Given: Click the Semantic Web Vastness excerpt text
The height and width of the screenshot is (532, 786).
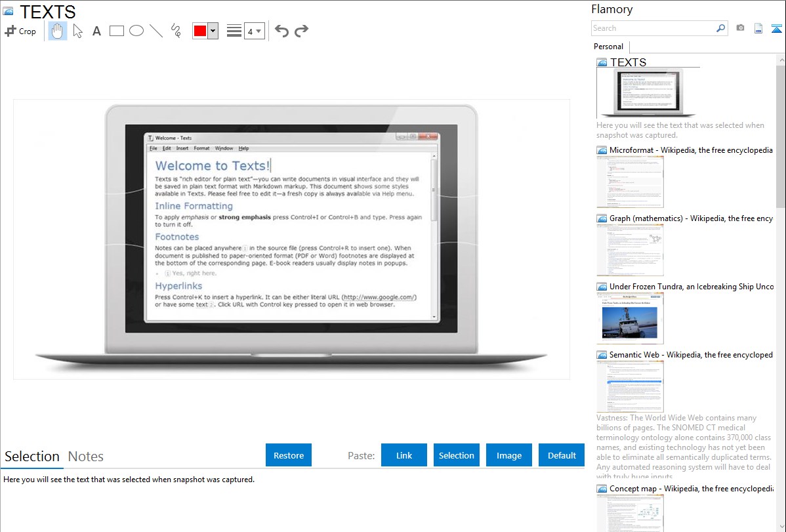Looking at the screenshot, I should click(684, 447).
